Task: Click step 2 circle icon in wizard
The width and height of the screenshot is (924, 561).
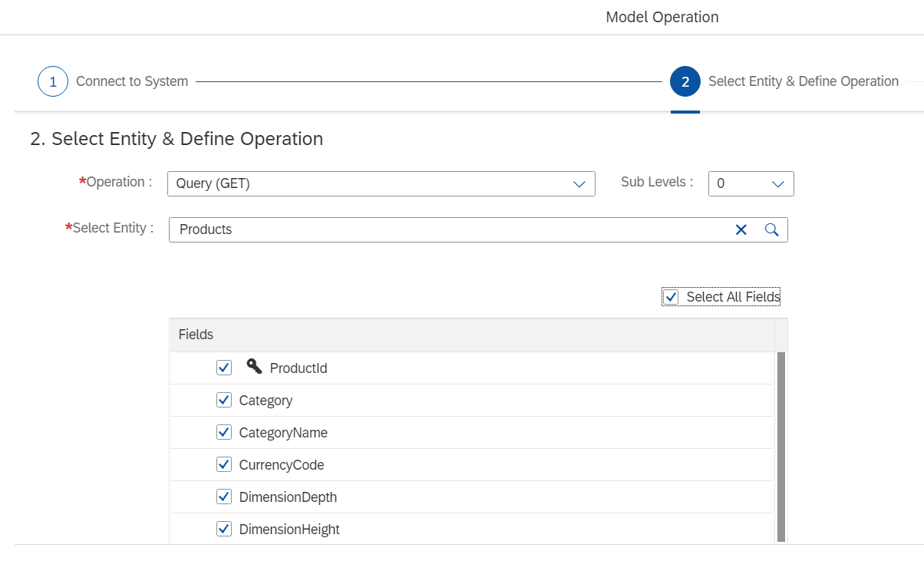Action: tap(685, 81)
